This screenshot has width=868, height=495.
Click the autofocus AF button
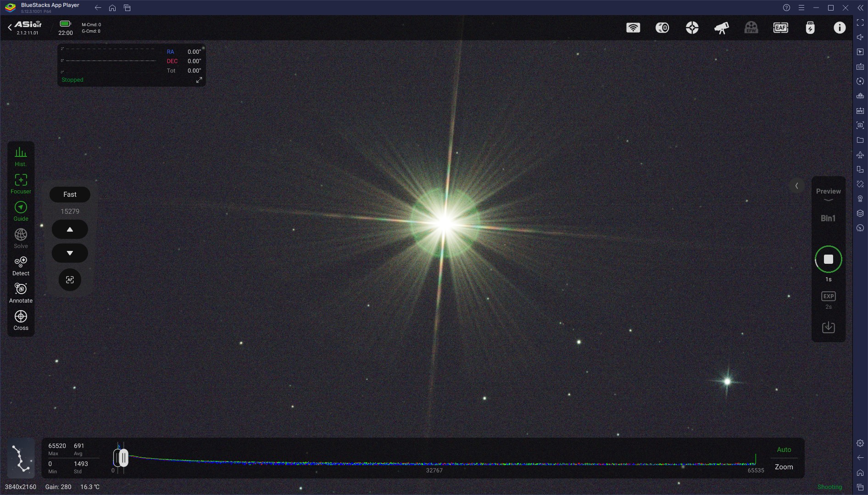click(x=70, y=280)
